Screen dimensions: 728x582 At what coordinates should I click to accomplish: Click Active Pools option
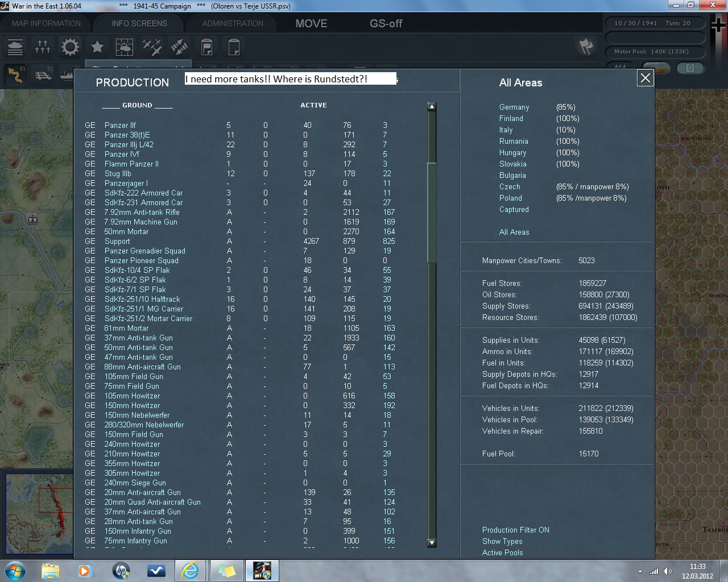coord(503,552)
